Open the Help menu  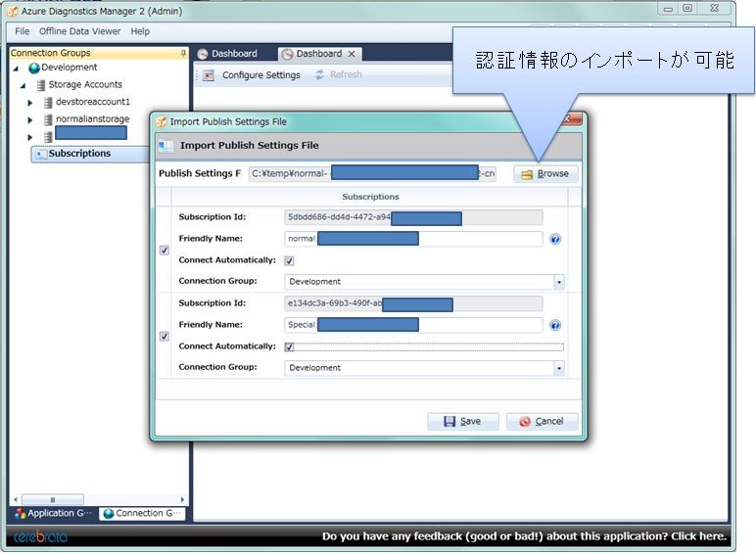click(140, 31)
